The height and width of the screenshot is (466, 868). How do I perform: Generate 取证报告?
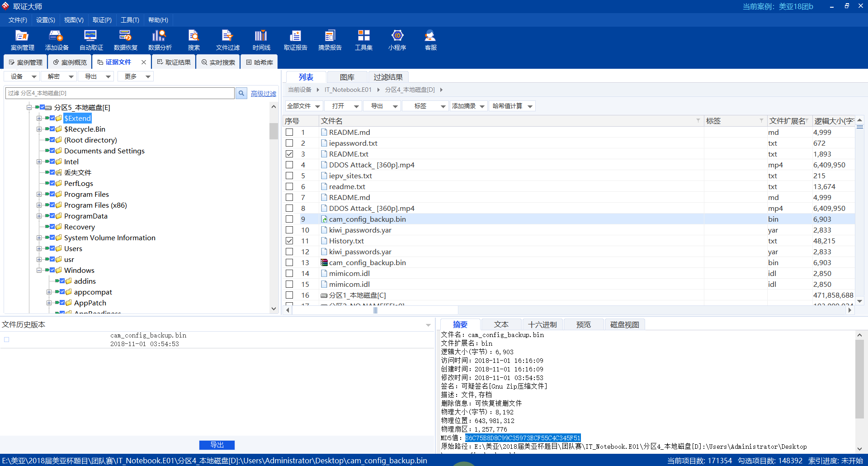[x=295, y=40]
